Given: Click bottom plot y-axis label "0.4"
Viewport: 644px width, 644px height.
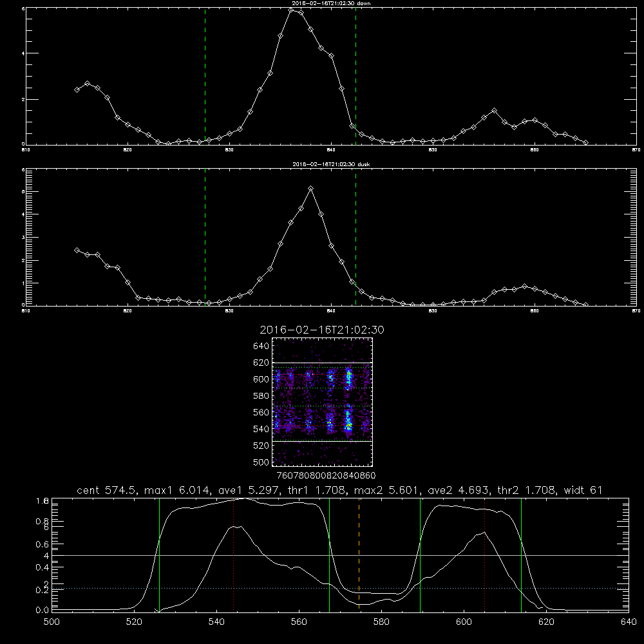Looking at the screenshot, I should [41, 567].
